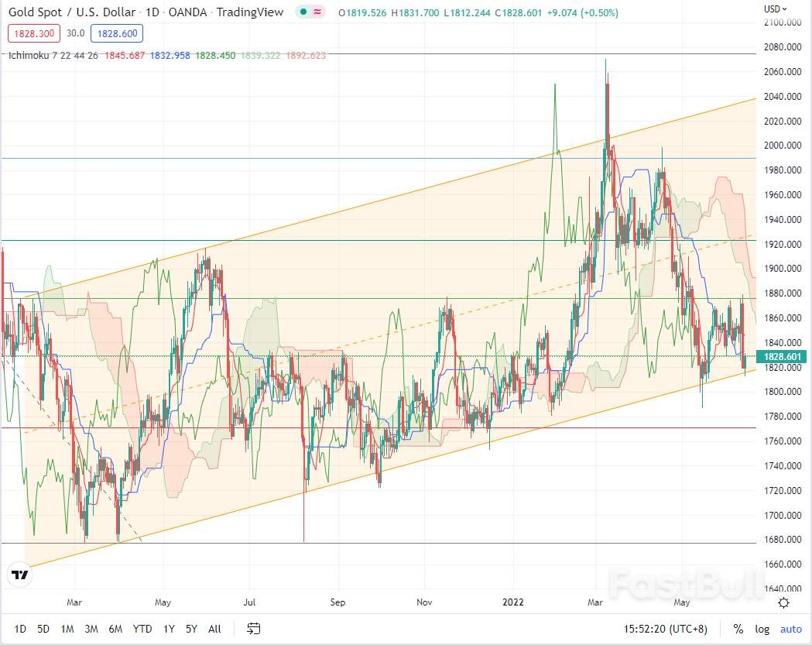
Task: Click the current price label 1828.601
Action: pos(782,356)
